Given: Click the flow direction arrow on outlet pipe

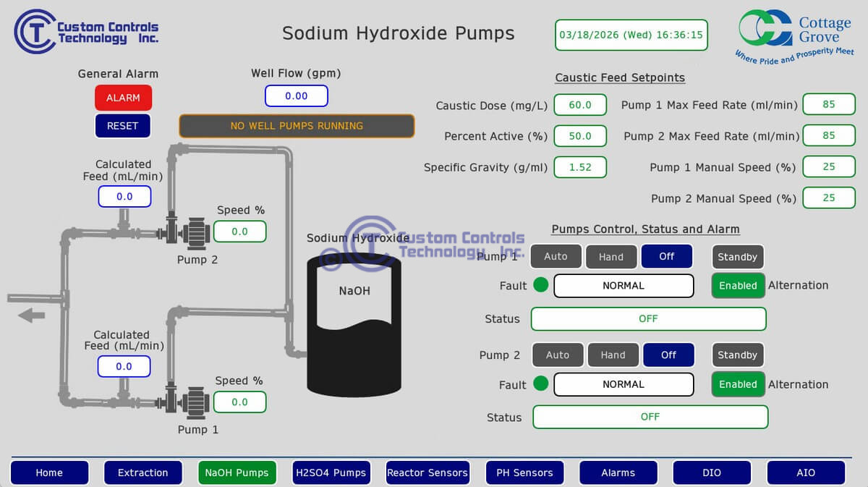Looking at the screenshot, I should pyautogui.click(x=32, y=315).
